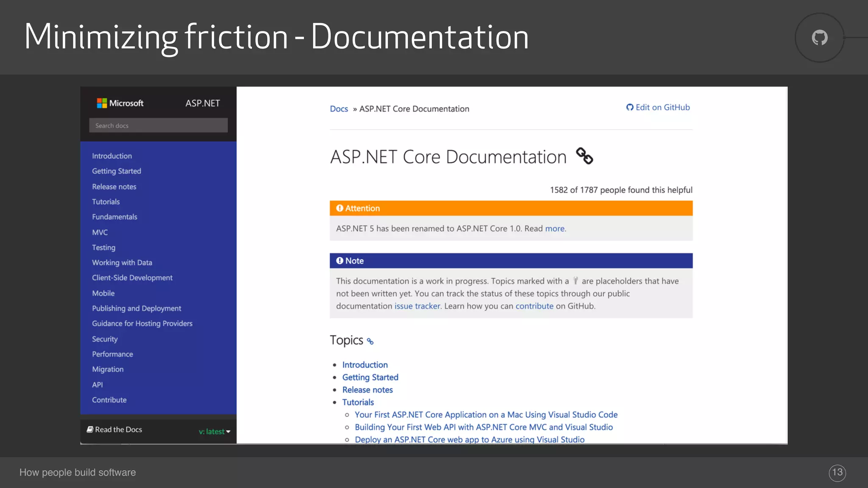Select Publishing and Deployment in sidebar

[x=136, y=308]
